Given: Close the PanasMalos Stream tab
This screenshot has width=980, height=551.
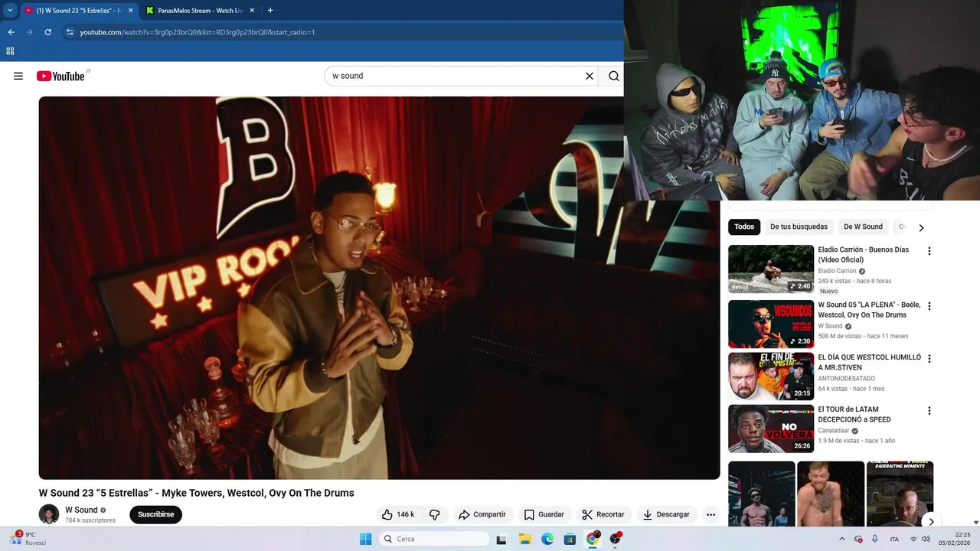Looking at the screenshot, I should pos(253,11).
